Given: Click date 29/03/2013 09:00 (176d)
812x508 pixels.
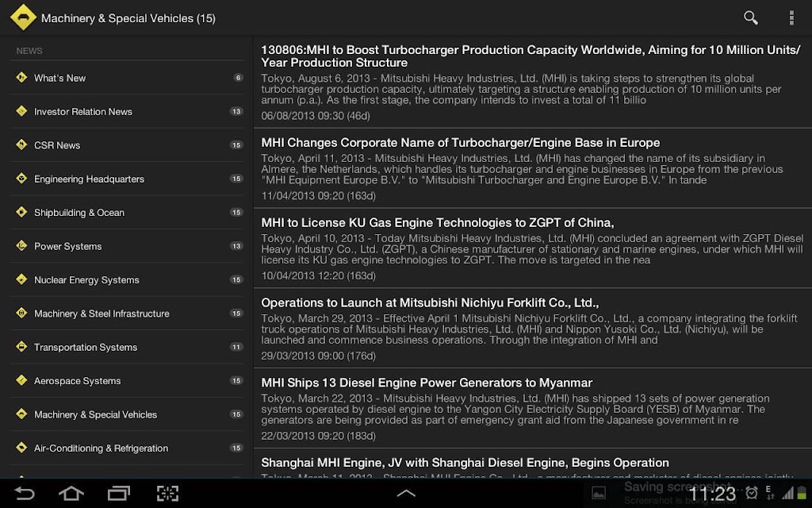Looking at the screenshot, I should pos(319,356).
